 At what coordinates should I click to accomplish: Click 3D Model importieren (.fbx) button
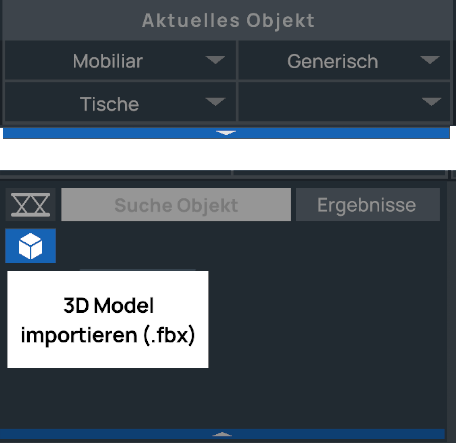[x=108, y=320]
